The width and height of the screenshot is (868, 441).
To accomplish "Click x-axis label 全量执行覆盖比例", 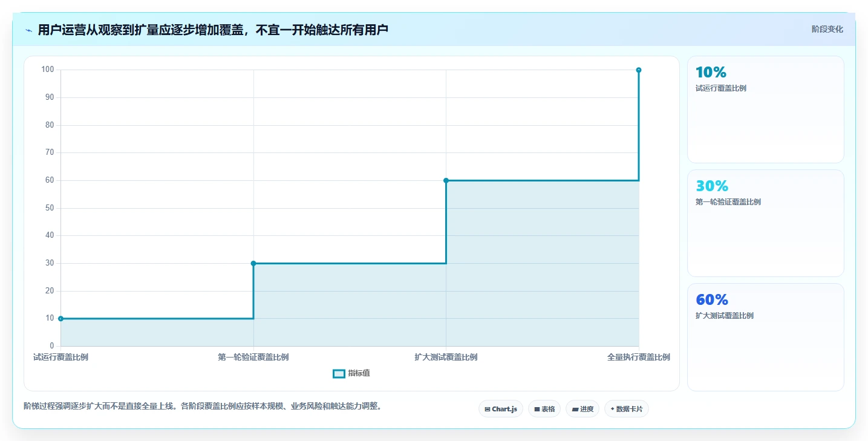I will click(x=639, y=358).
